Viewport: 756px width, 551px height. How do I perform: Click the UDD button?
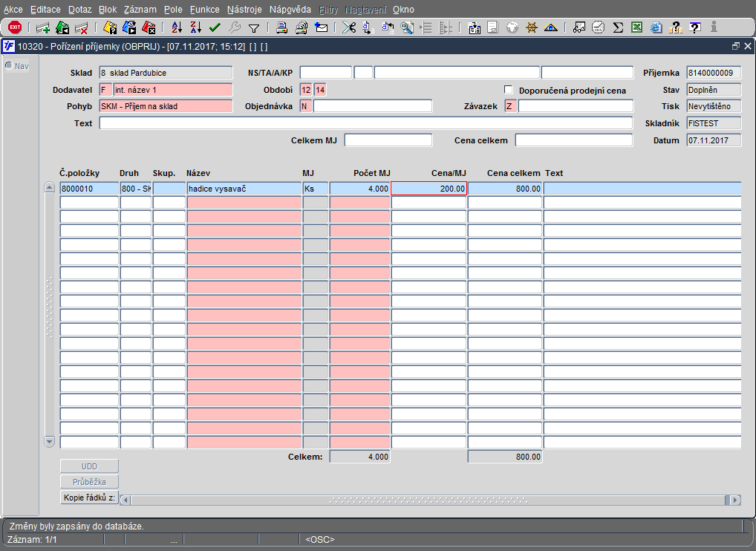tap(89, 466)
